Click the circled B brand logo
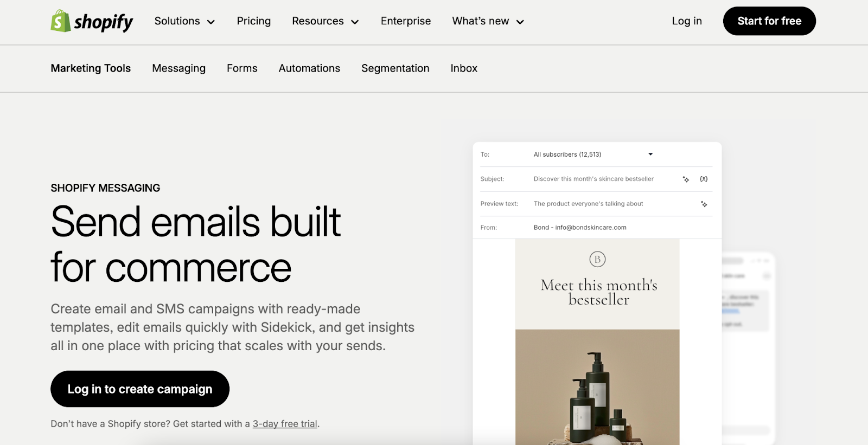Image resolution: width=868 pixels, height=445 pixels. [x=597, y=259]
